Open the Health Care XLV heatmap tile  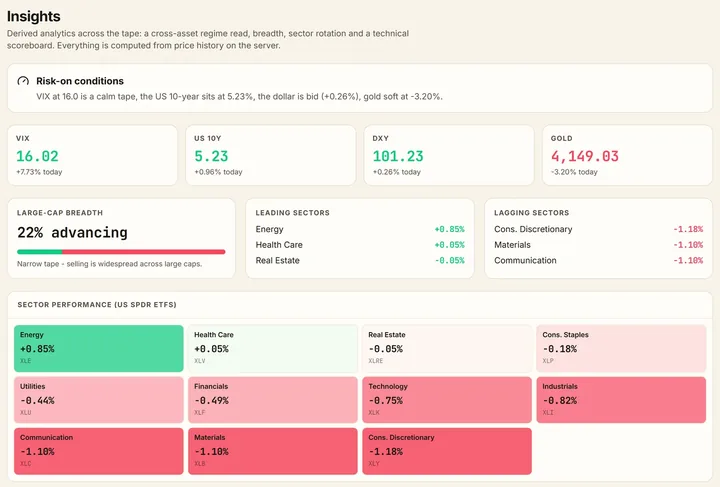[273, 348]
